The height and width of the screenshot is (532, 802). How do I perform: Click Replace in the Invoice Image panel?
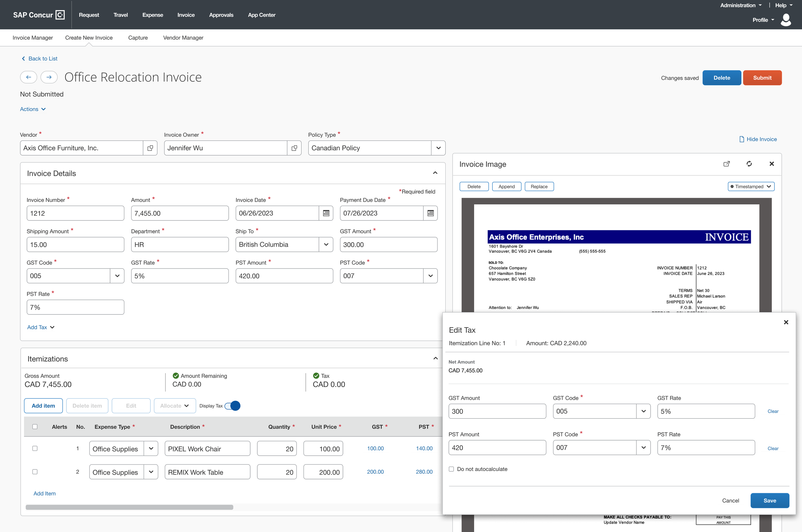point(539,187)
